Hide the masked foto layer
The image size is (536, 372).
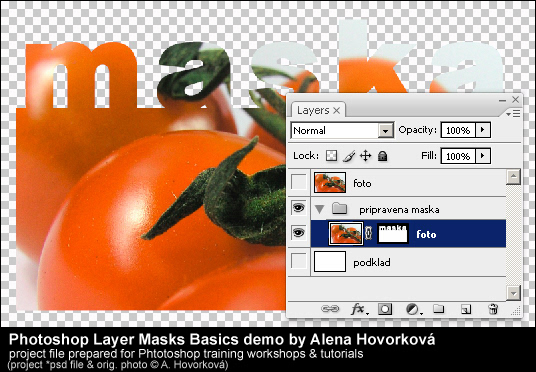(299, 234)
